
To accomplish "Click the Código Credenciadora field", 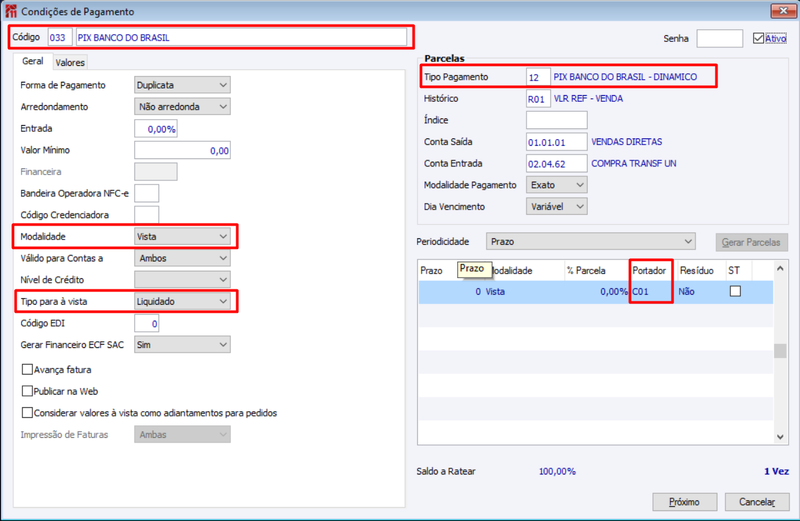I will tap(146, 215).
